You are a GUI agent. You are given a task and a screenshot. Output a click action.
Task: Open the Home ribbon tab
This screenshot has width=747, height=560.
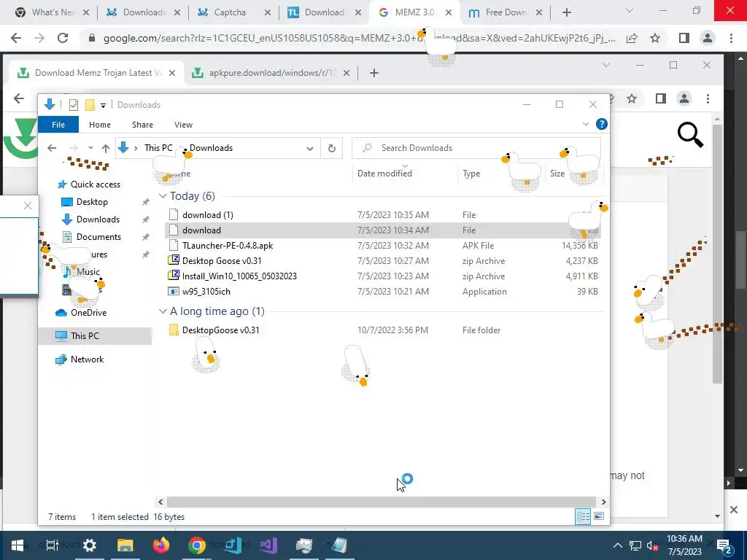[x=99, y=125]
